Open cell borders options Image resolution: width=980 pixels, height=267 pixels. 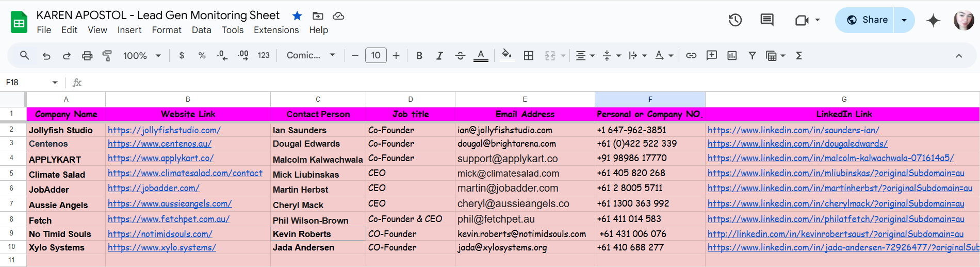(x=529, y=56)
